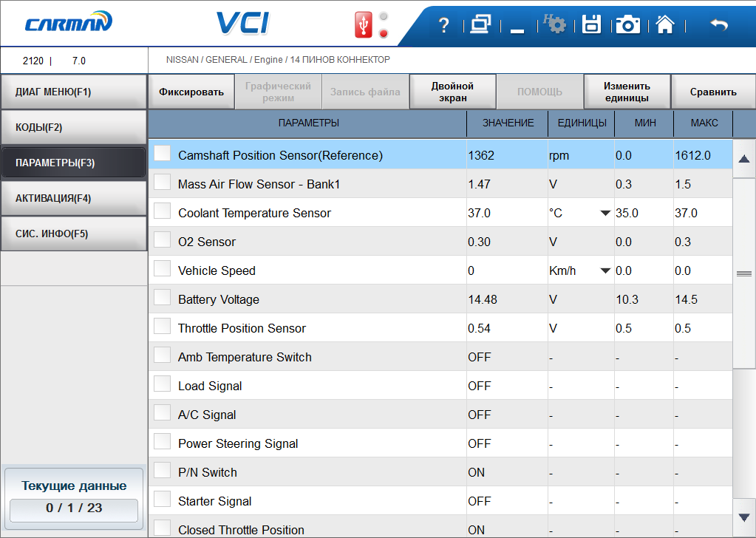Click the back arrow icon
This screenshot has height=538, width=756.
coord(719,24)
